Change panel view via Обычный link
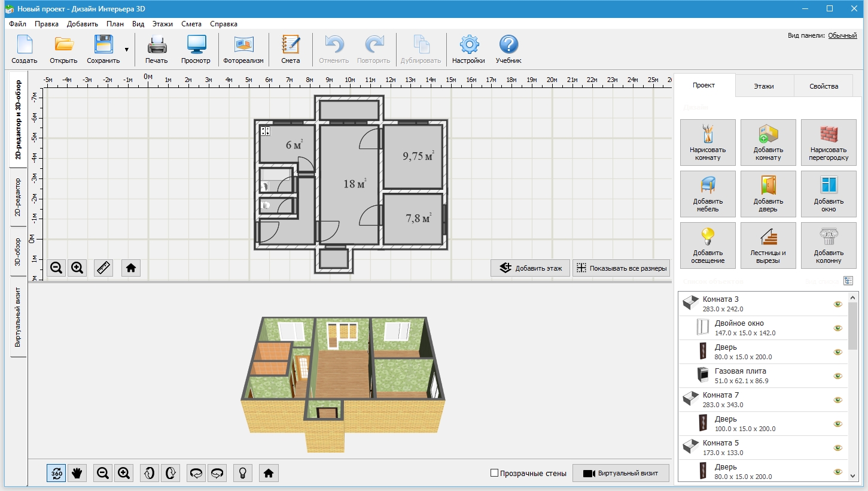This screenshot has width=868, height=491. coord(842,35)
